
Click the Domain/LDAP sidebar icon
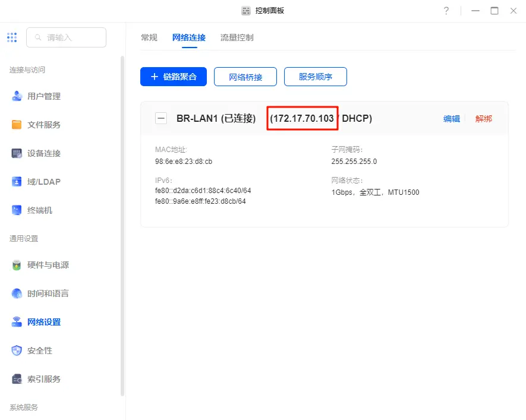[17, 182]
